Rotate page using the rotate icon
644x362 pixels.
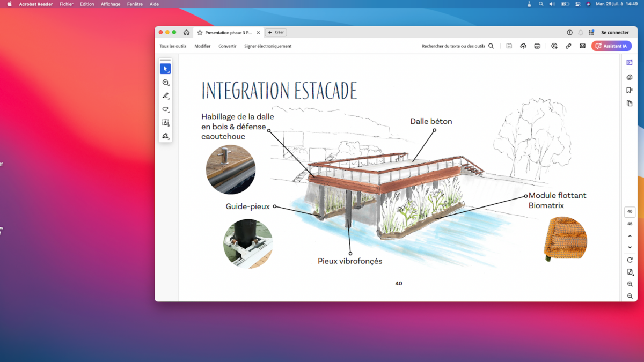630,260
